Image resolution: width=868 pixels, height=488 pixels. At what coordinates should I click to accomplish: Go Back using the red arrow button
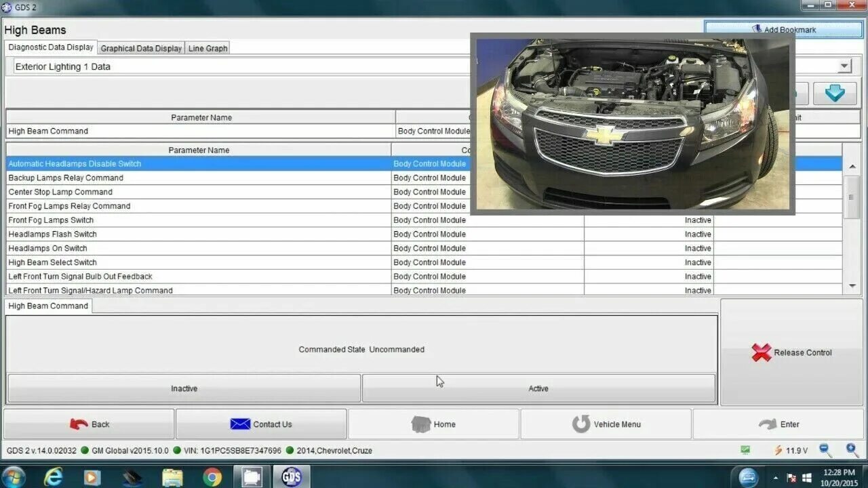89,424
